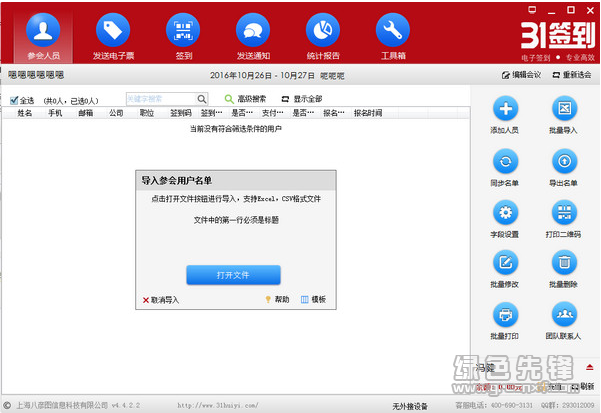
Task: Click 重新选会 reselect meeting
Action: coord(572,75)
